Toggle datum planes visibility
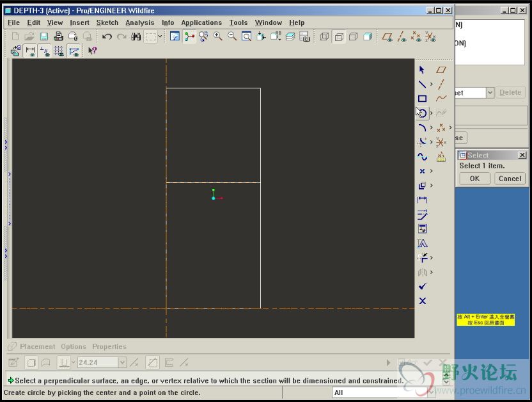This screenshot has width=532, height=402. point(387,36)
